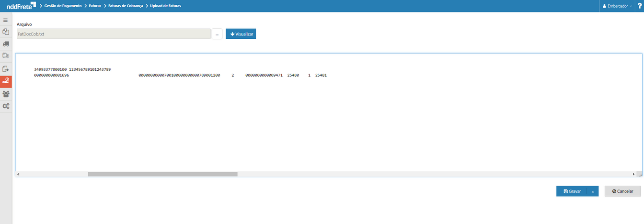Click the value 25481
644x224 pixels.
[321, 76]
